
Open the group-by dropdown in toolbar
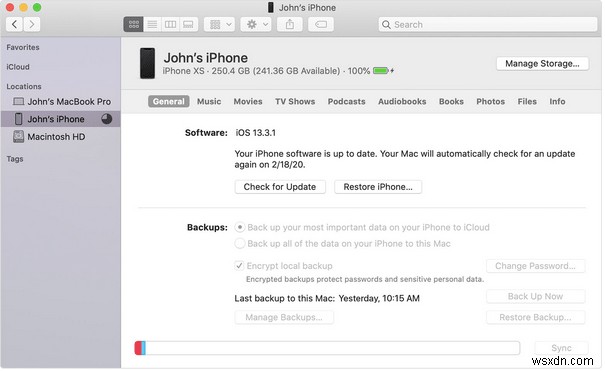coord(220,24)
